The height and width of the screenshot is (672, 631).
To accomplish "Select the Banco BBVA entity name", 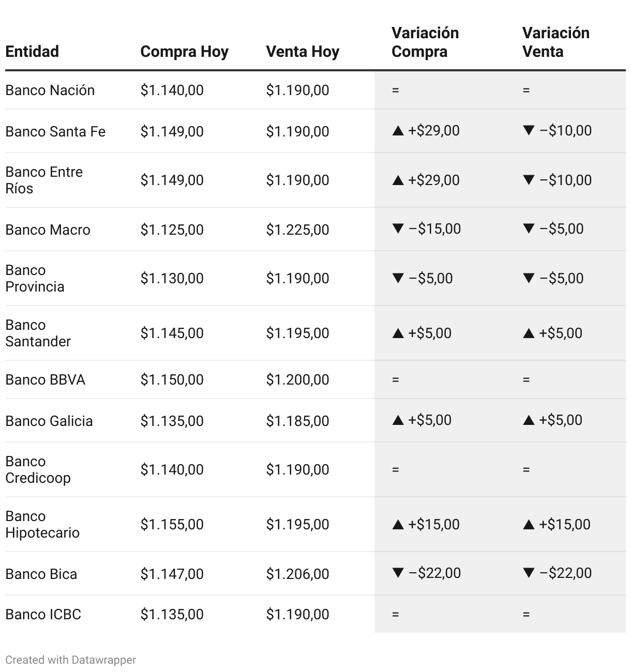I will [45, 380].
